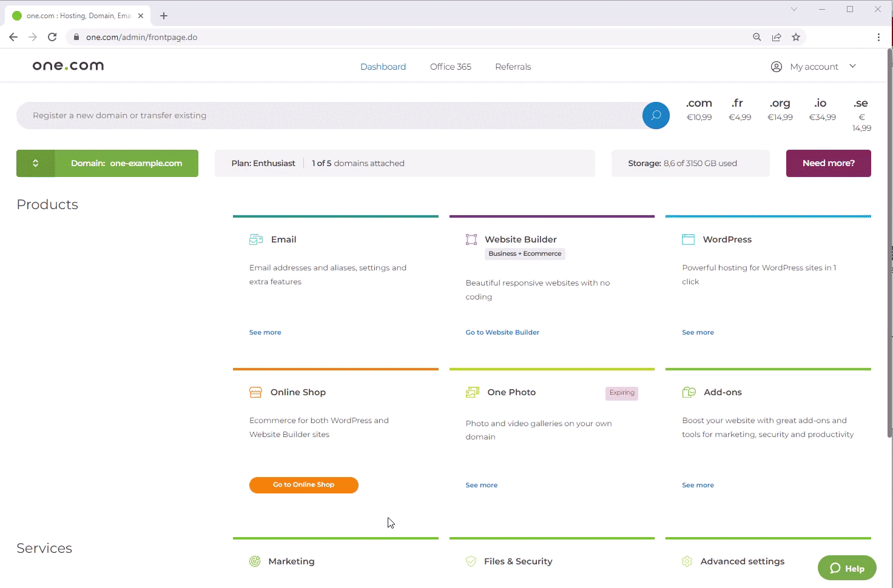
Task: Click the blue domain search magnifier button
Action: pyautogui.click(x=656, y=116)
